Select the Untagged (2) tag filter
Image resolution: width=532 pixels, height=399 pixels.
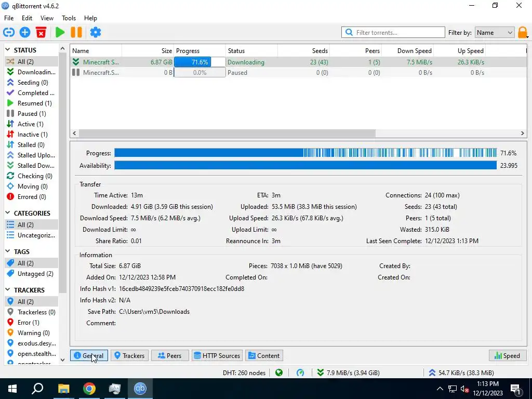pos(31,274)
